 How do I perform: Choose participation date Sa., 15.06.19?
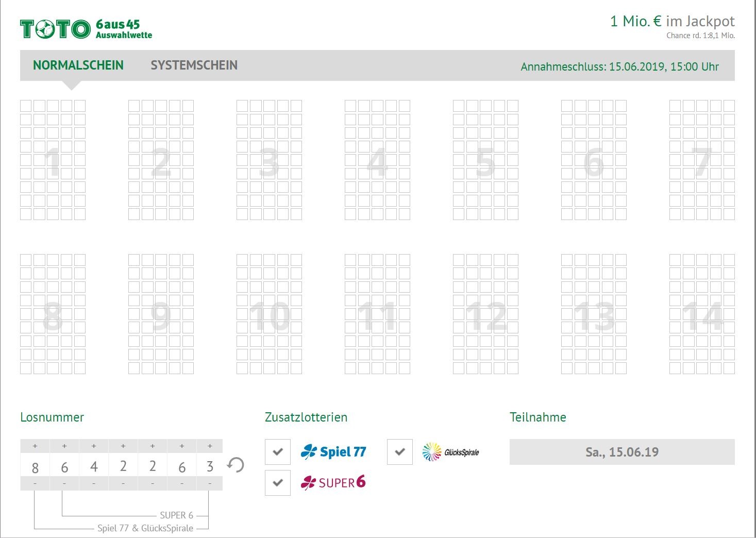point(621,452)
